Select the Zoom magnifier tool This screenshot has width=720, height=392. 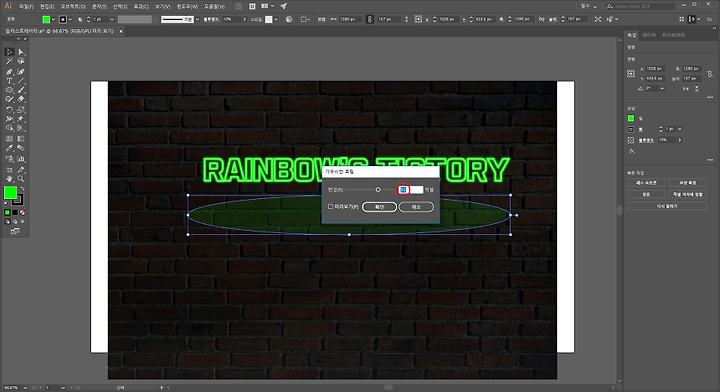coord(21,179)
